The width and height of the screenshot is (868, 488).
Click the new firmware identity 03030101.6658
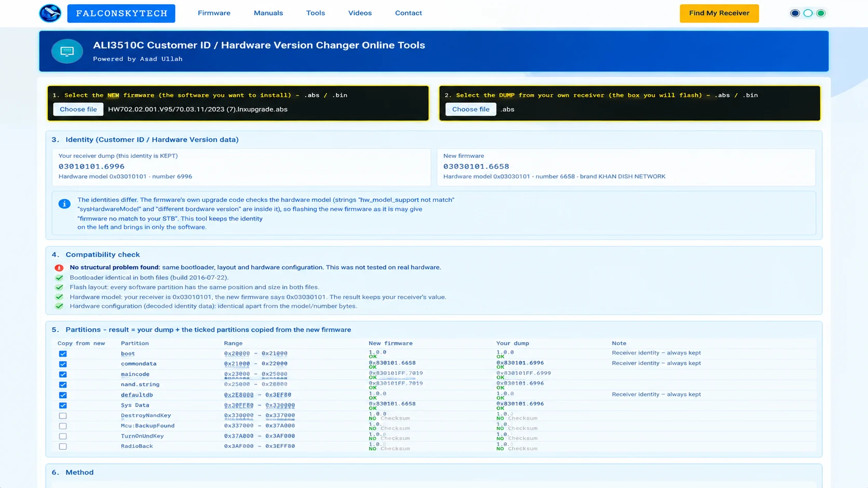pos(476,167)
